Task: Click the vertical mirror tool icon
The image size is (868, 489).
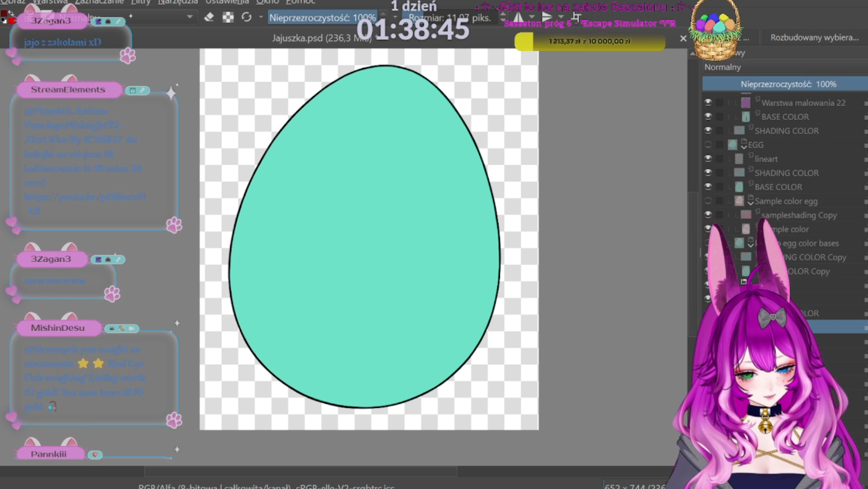Action: click(x=547, y=18)
